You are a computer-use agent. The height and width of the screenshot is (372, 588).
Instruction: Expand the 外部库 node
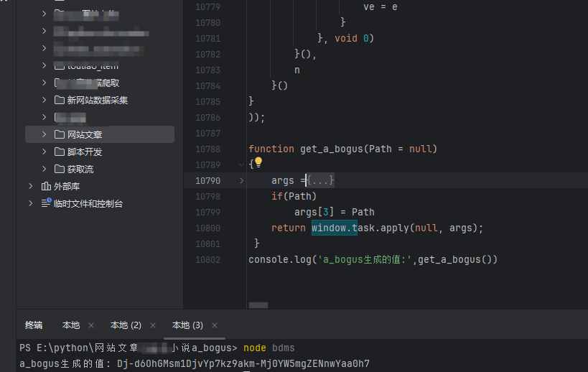(30, 186)
